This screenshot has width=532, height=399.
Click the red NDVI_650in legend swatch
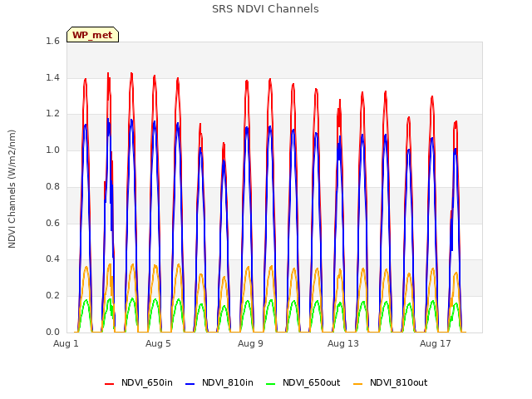coord(109,383)
